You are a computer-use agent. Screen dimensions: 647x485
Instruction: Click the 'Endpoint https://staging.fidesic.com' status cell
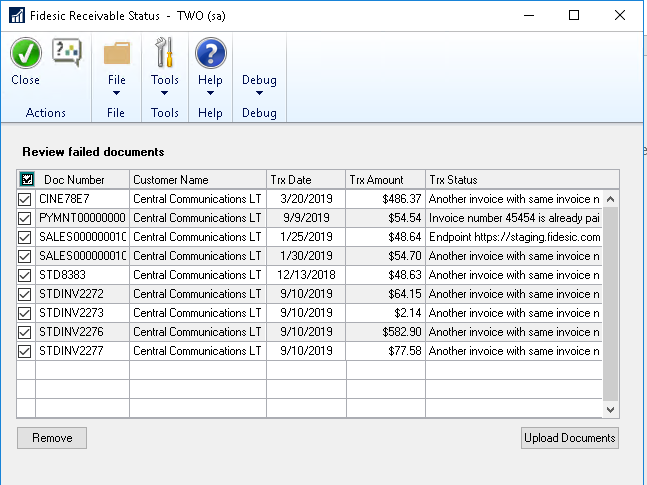[x=514, y=237]
